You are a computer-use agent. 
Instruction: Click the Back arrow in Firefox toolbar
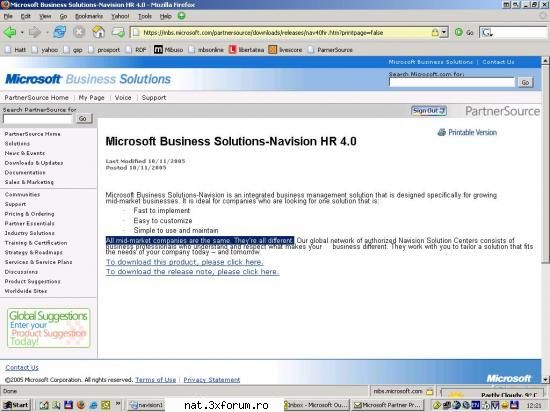(10, 32)
